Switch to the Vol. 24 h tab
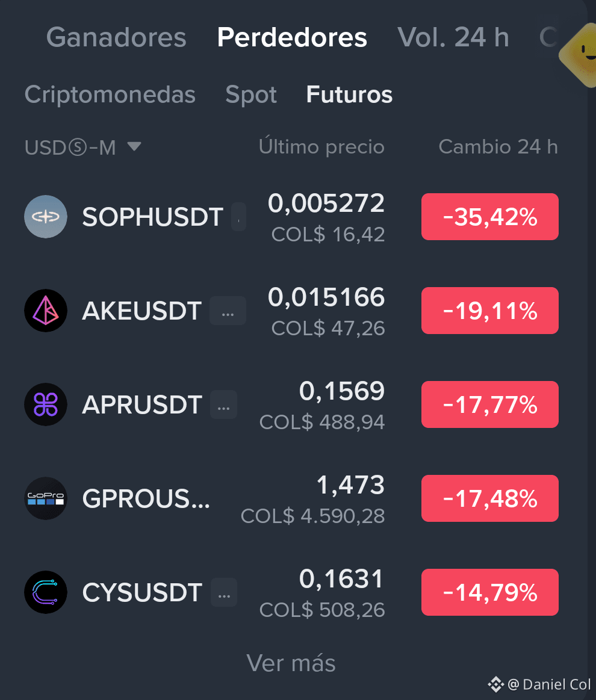The image size is (596, 700). click(453, 37)
